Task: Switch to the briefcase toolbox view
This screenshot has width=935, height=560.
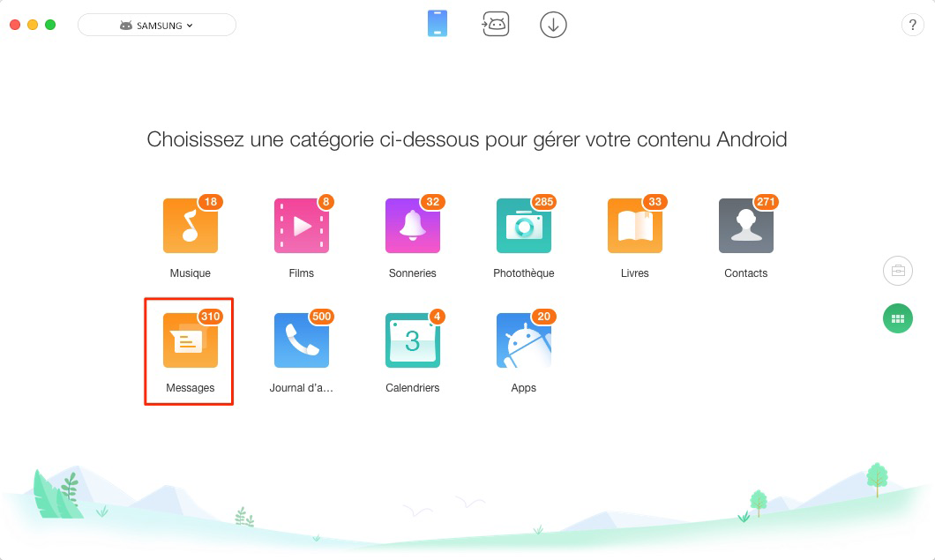Action: tap(898, 272)
